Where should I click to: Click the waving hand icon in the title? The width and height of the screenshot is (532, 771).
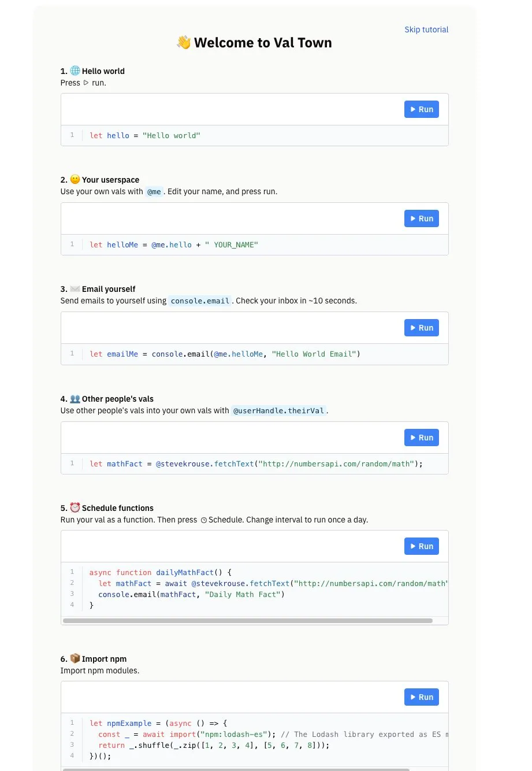(x=184, y=42)
